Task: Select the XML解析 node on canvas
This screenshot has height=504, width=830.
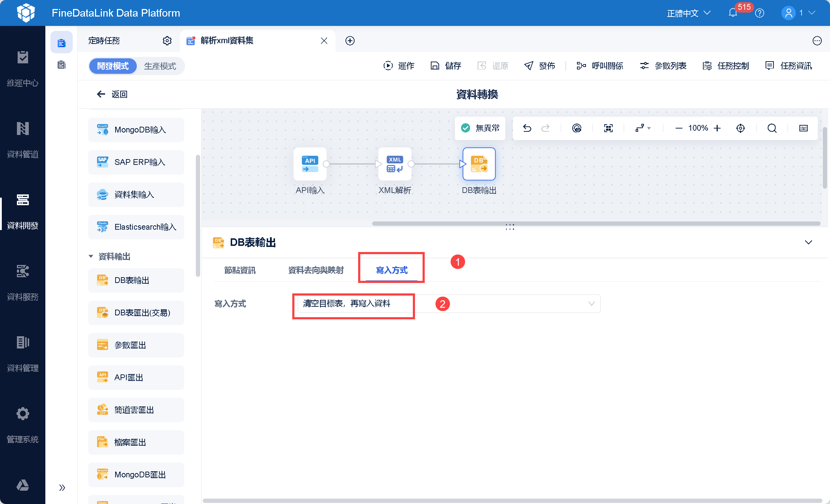Action: pyautogui.click(x=394, y=164)
